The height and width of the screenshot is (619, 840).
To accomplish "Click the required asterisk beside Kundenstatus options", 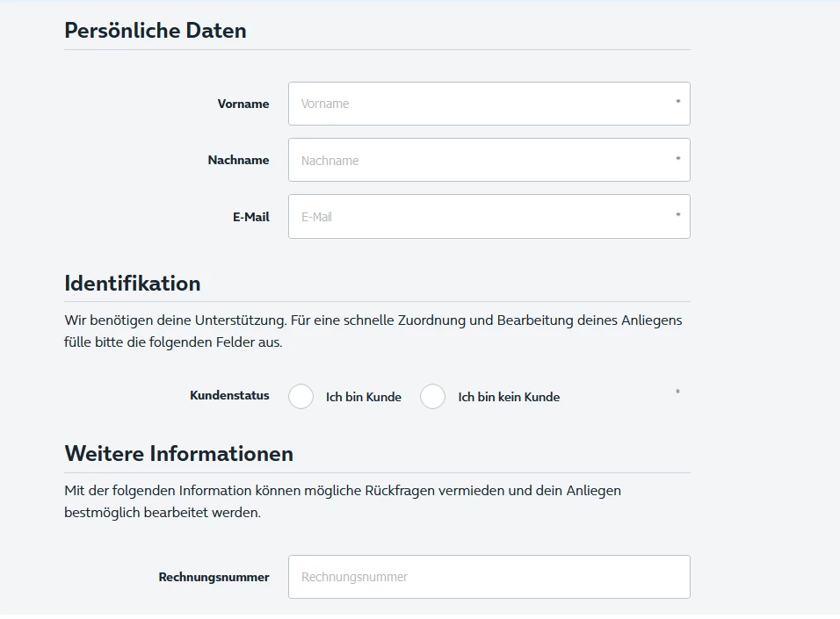I will coord(677,392).
